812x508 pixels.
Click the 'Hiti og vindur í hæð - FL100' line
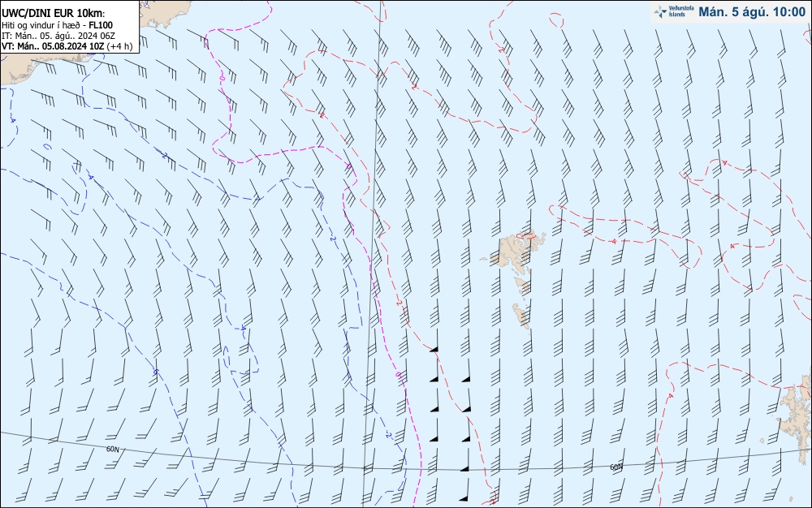tap(57, 25)
